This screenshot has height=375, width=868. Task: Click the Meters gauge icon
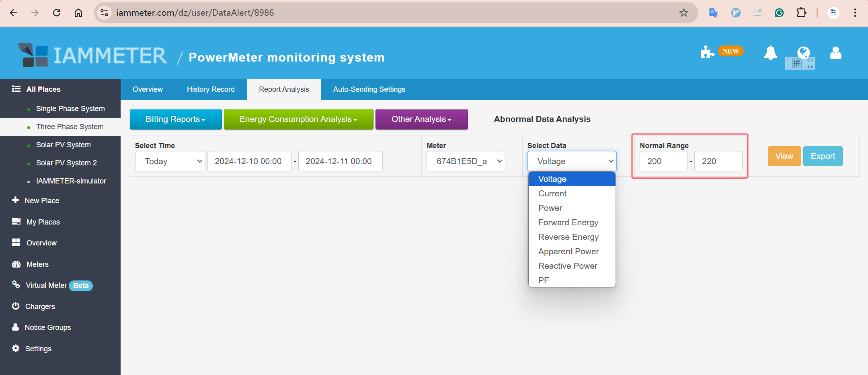pyautogui.click(x=16, y=264)
